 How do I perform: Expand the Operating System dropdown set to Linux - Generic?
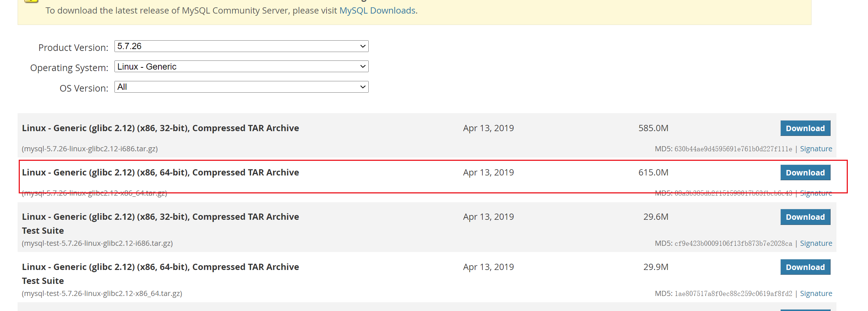pos(241,67)
